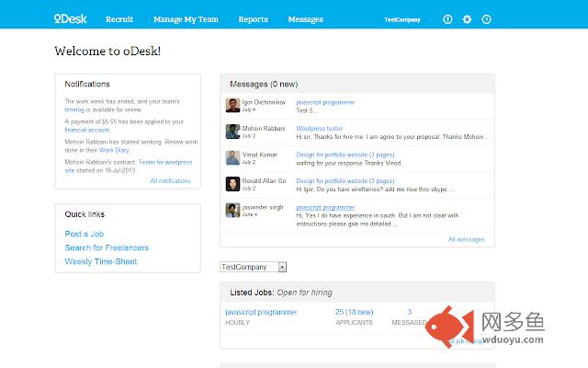Open Igor's javascript programmer message
The height and width of the screenshot is (368, 588).
click(325, 102)
